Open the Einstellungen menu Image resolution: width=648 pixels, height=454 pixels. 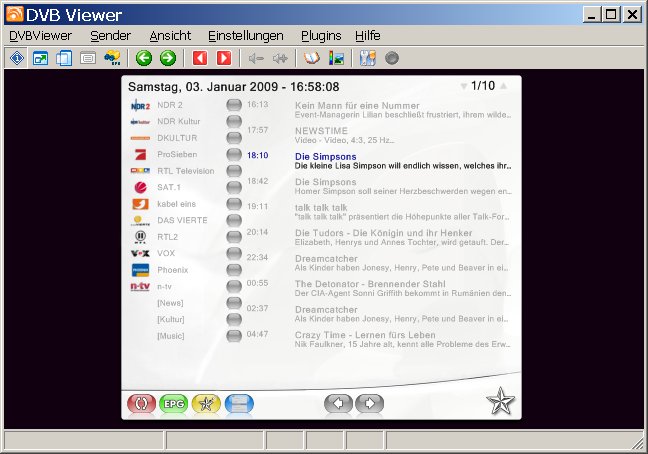(x=246, y=35)
